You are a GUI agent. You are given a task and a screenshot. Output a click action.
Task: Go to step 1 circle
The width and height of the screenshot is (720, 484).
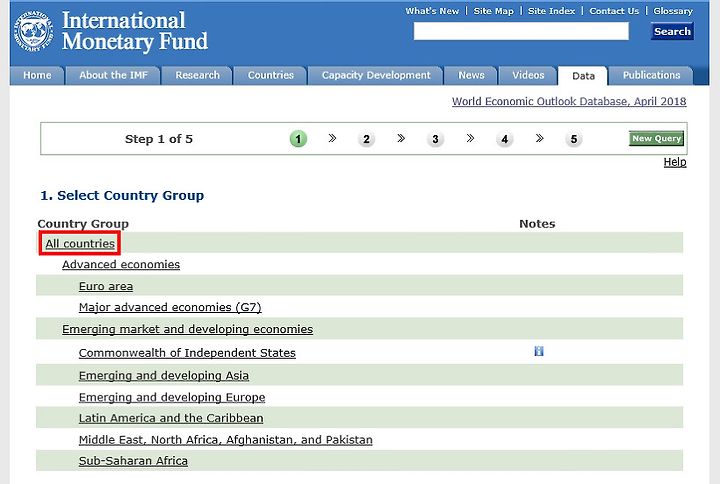click(298, 139)
